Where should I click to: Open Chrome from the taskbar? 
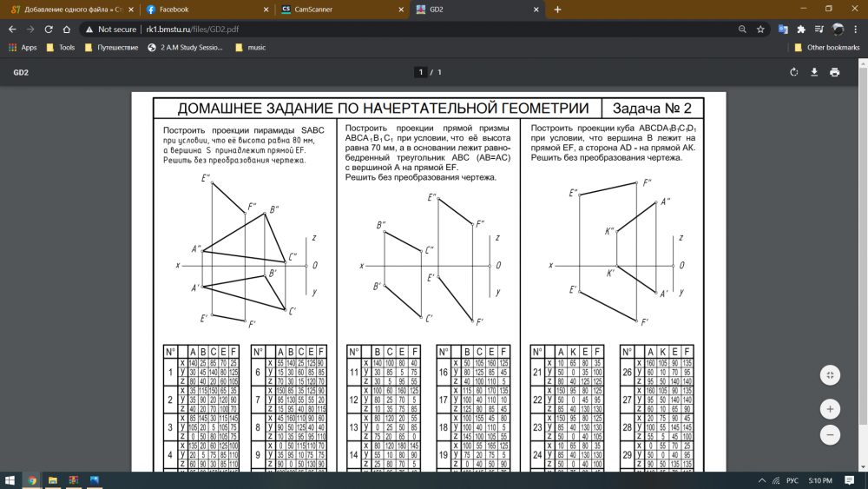(32, 480)
